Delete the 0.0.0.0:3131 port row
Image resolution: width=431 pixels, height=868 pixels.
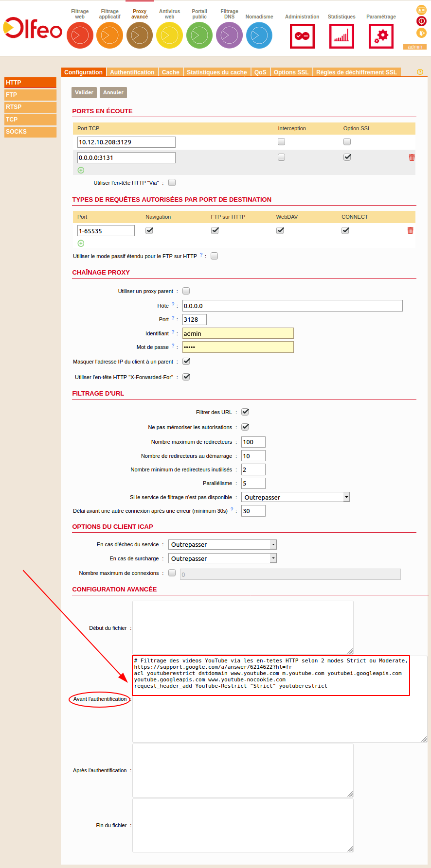tap(412, 157)
